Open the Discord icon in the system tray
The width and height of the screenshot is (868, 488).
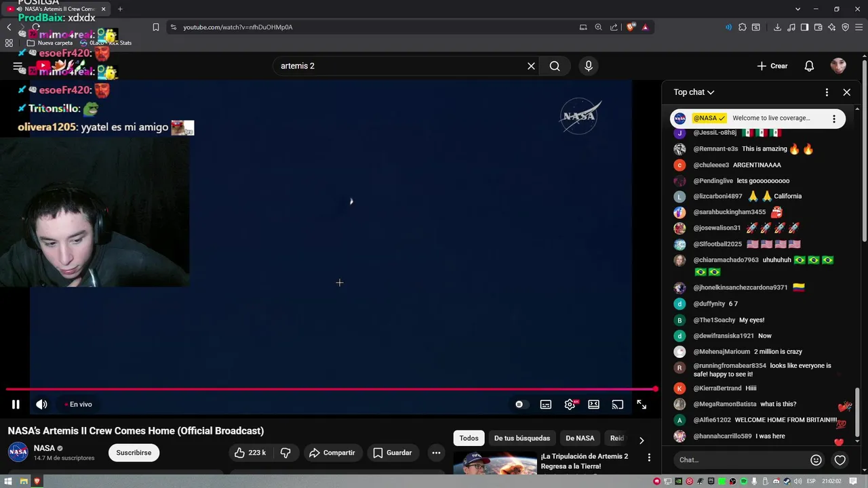pos(776,481)
